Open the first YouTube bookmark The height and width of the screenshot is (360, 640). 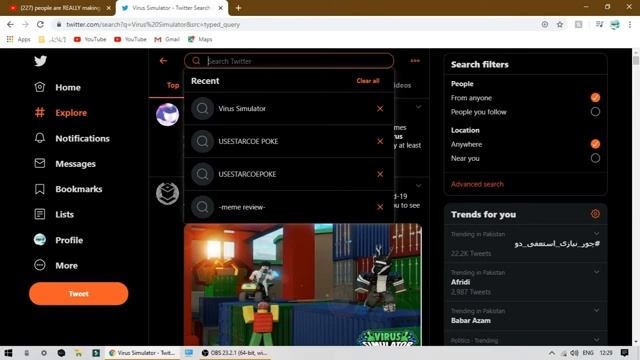90,39
